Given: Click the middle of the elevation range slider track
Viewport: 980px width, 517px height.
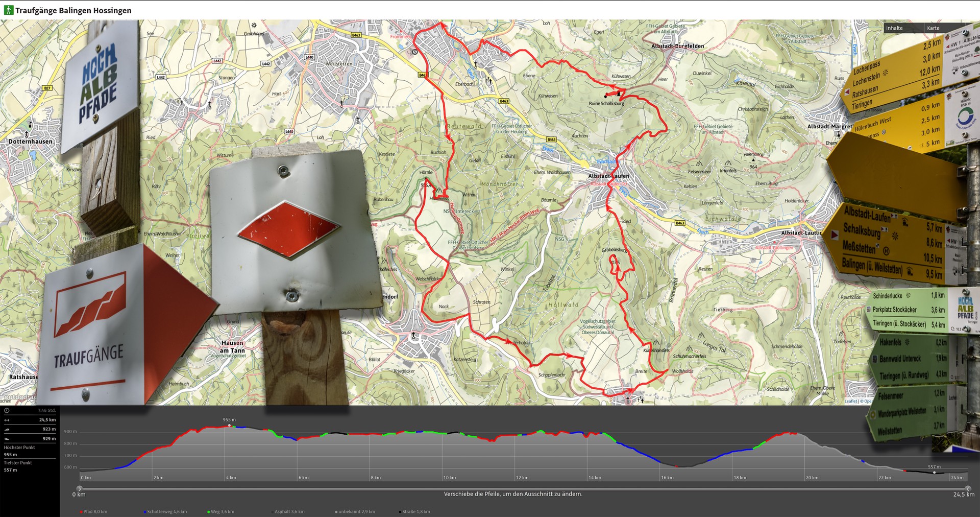Looking at the screenshot, I should (x=523, y=488).
